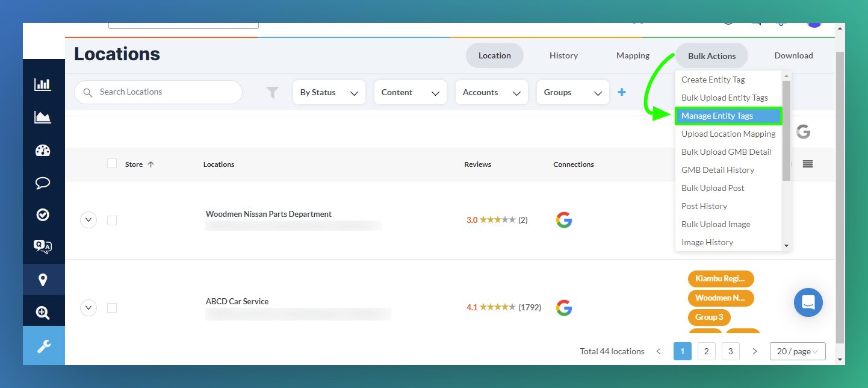Select Post History menu item
The image size is (868, 388).
728,206
